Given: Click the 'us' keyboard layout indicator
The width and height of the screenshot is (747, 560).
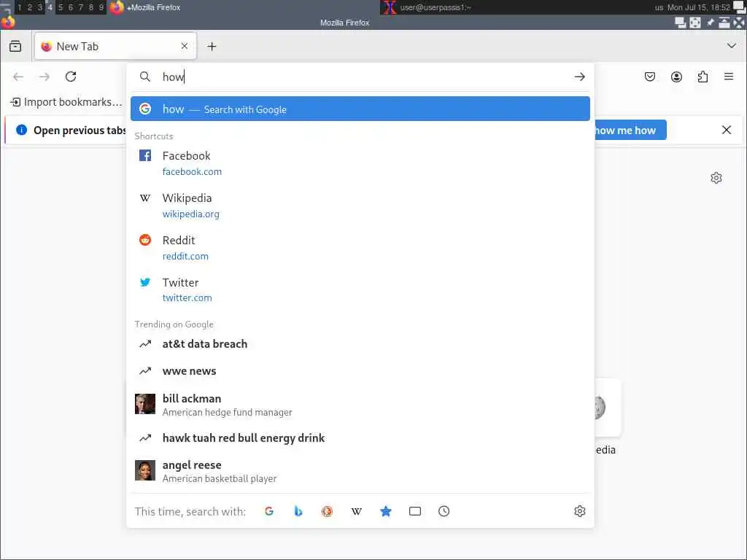Looking at the screenshot, I should 659,7.
